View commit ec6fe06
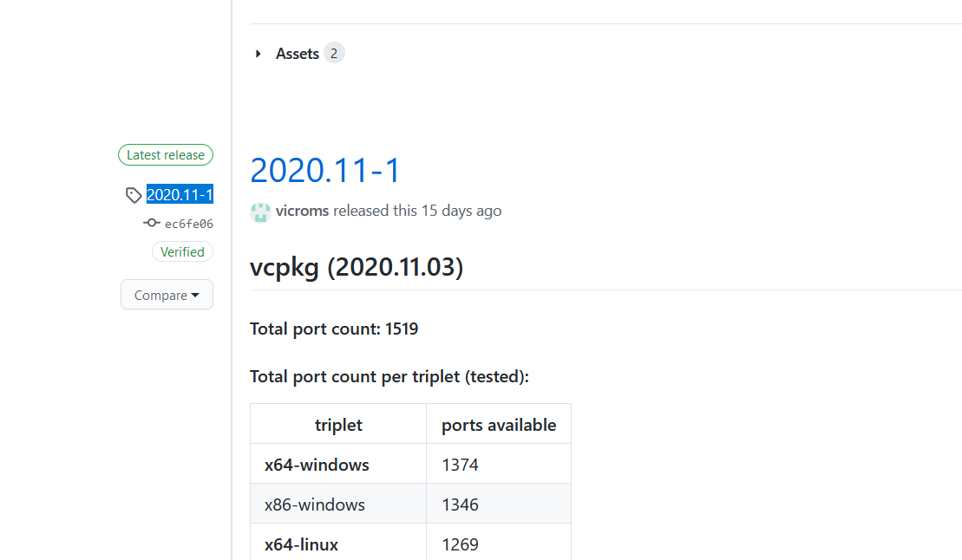The width and height of the screenshot is (962, 560). [x=188, y=223]
